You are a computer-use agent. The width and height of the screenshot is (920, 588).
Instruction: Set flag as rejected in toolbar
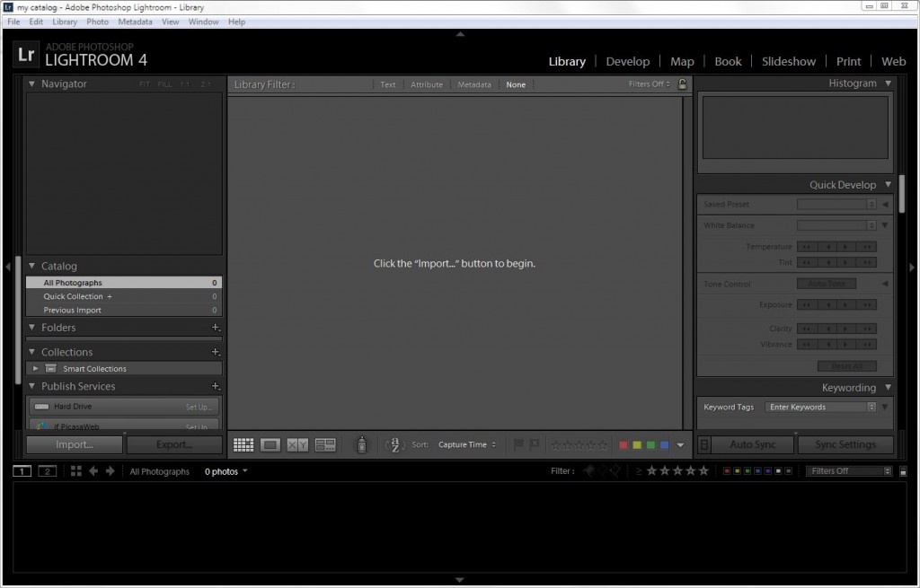click(x=535, y=445)
